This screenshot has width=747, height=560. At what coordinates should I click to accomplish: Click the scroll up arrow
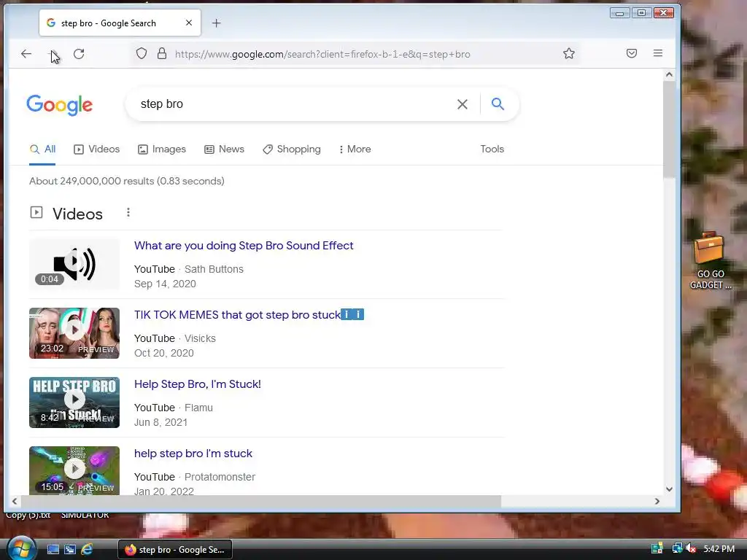pyautogui.click(x=669, y=75)
